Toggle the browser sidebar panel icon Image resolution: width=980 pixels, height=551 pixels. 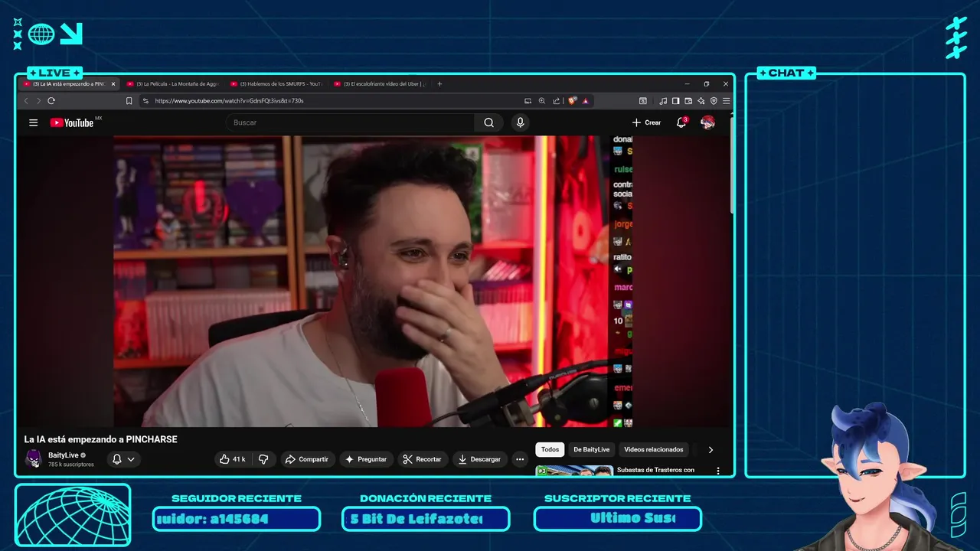point(676,100)
